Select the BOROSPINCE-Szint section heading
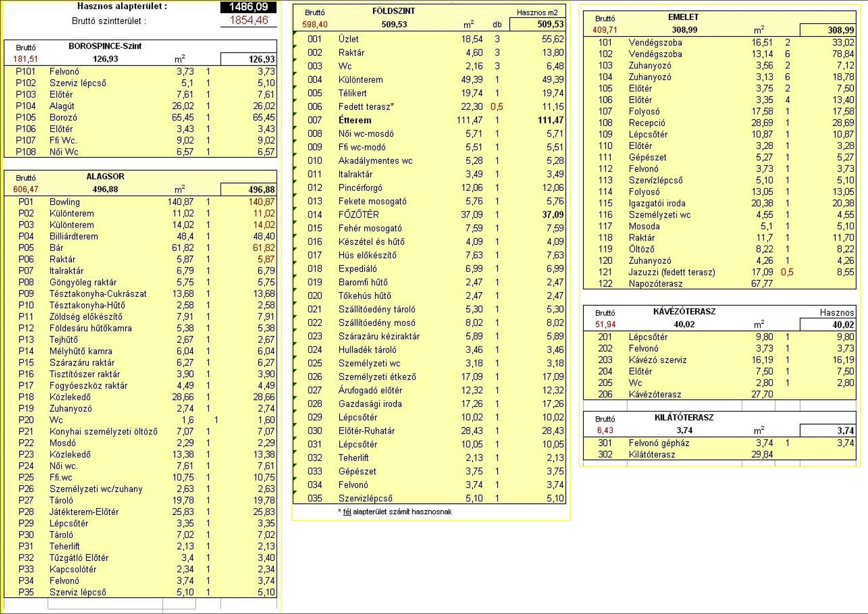The width and height of the screenshot is (868, 614). point(105,46)
